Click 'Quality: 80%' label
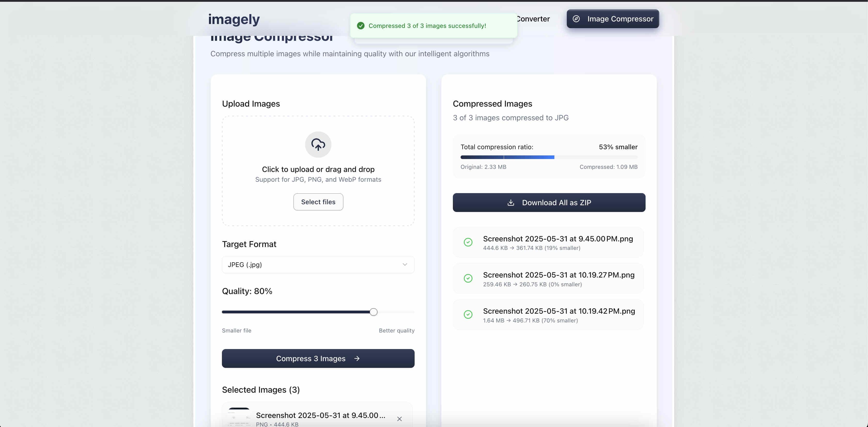Viewport: 868px width, 427px height. pyautogui.click(x=247, y=291)
